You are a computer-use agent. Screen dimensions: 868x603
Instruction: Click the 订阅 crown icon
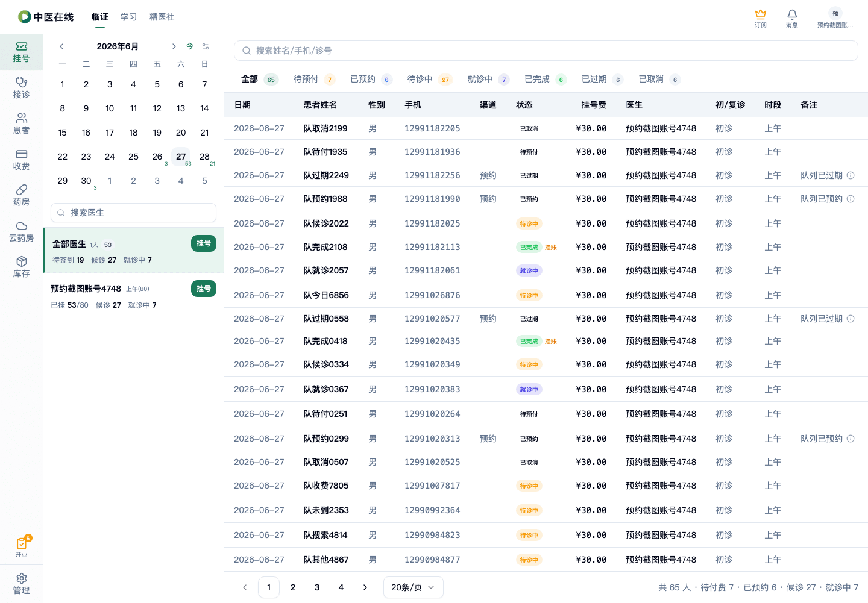click(x=761, y=18)
